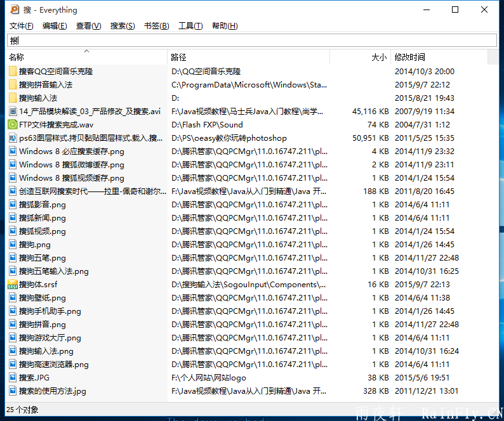The image size is (504, 421).
Task: Click the 搜索.JPG image file icon
Action: click(13, 378)
